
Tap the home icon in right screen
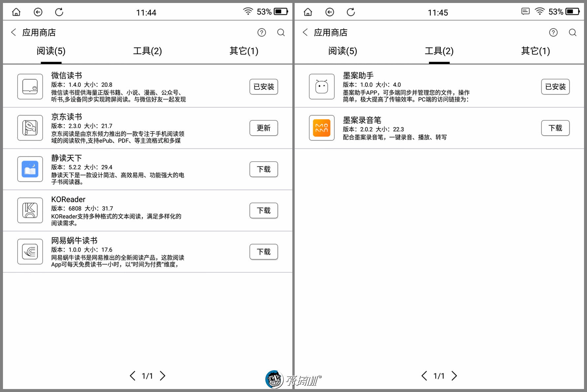[308, 12]
